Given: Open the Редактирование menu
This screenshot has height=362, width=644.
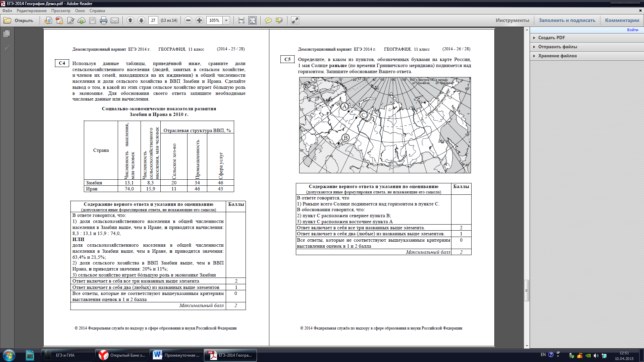Looking at the screenshot, I should point(32,11).
